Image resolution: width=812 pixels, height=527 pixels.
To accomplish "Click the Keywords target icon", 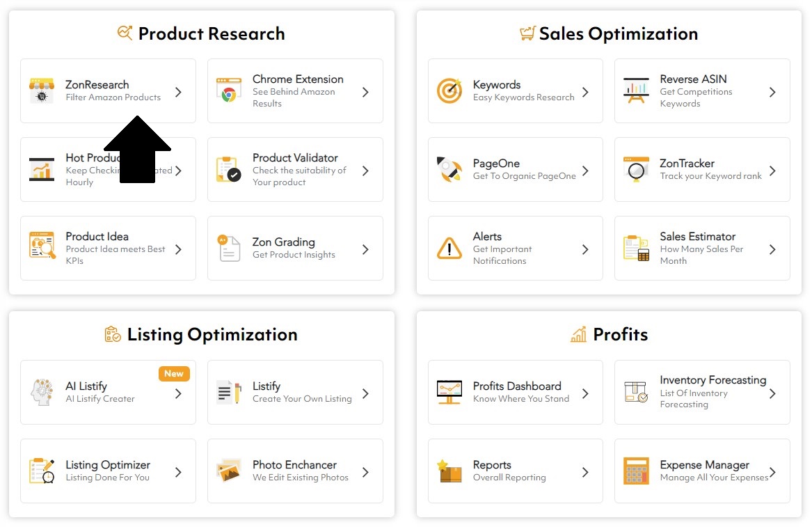I will (x=449, y=91).
